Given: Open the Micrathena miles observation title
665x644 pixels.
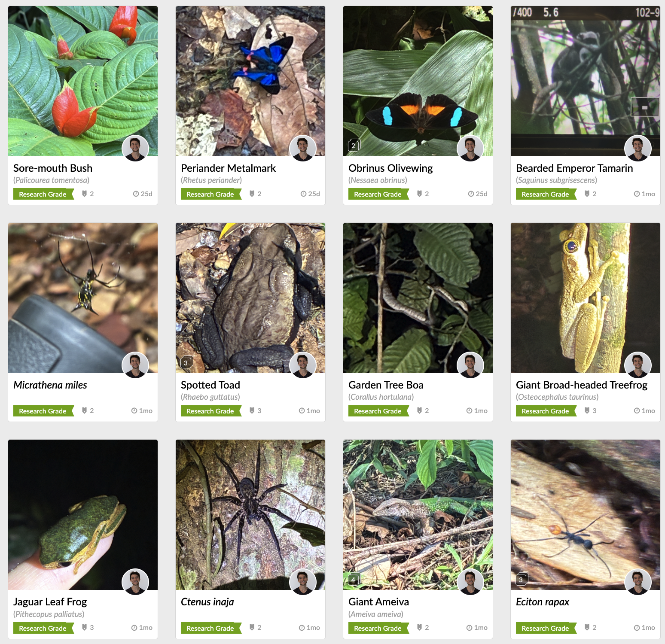Looking at the screenshot, I should (x=50, y=385).
